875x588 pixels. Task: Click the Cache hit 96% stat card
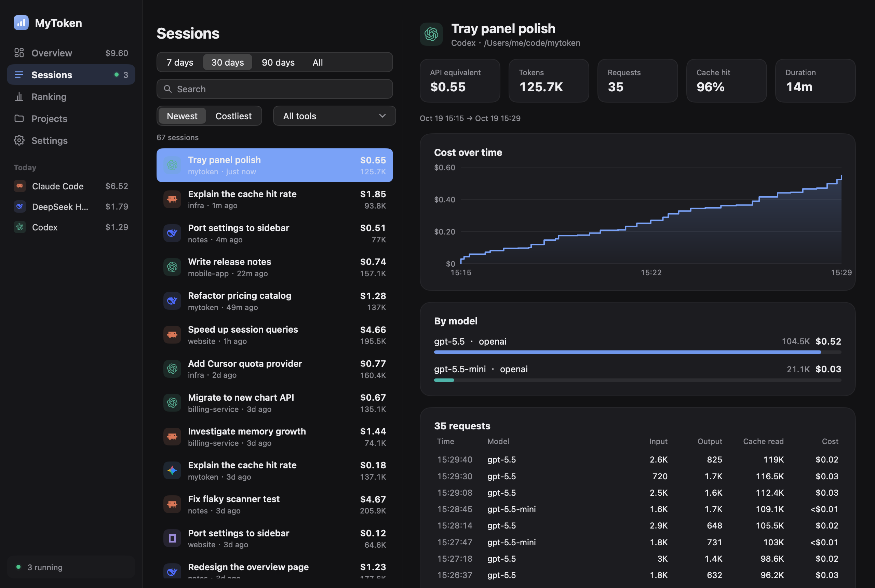pyautogui.click(x=726, y=81)
